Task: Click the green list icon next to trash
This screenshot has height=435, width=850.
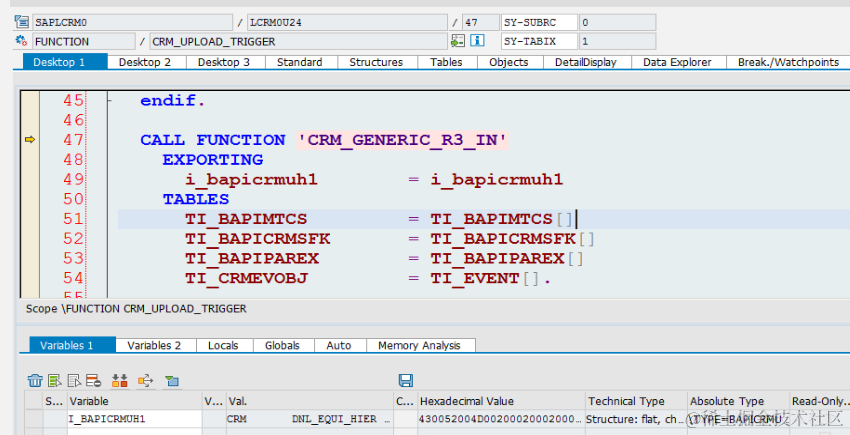Action: tap(54, 380)
